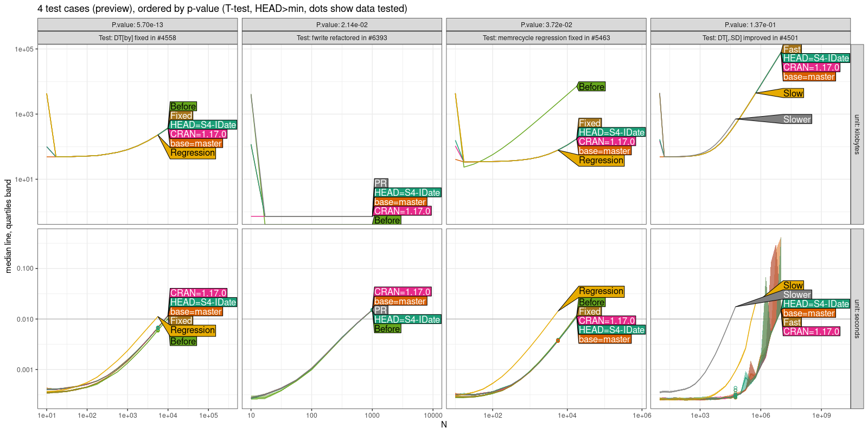Screen dimensions: 868x434
Task: Click 'Fixed' label in DT[by] kilobytes panel
Action: (181, 116)
